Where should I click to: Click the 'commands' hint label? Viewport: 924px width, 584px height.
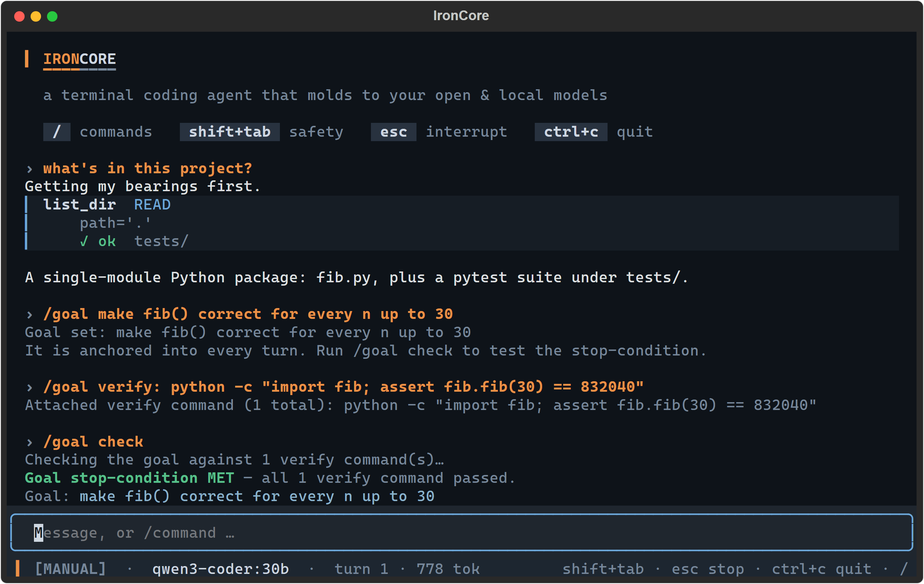(x=116, y=132)
